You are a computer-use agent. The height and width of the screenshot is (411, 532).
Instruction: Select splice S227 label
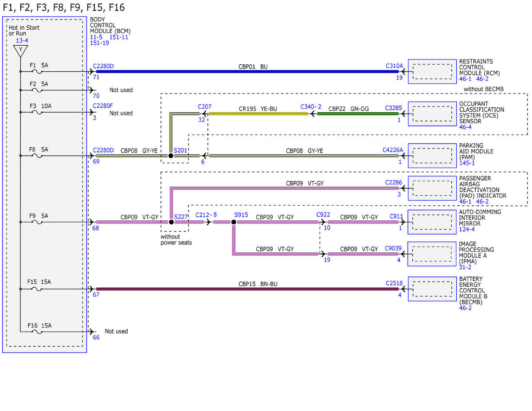tap(181, 216)
